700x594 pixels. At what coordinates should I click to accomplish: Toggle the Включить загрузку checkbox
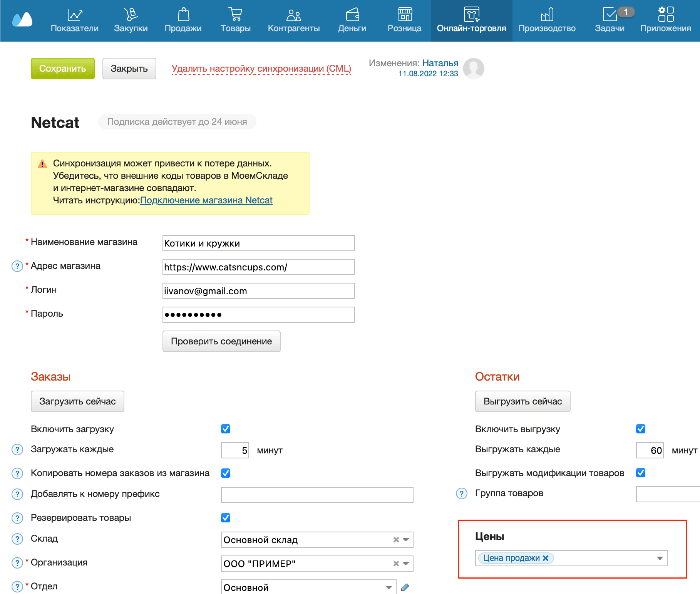coord(226,429)
